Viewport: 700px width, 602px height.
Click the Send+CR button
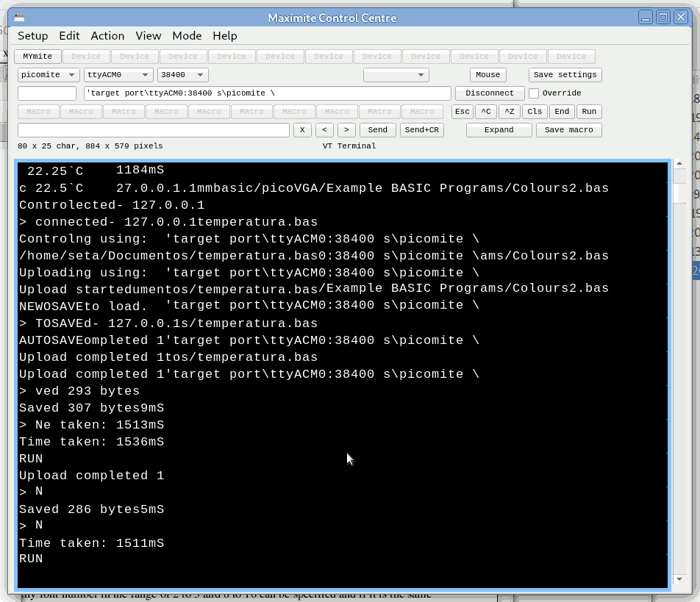[x=421, y=130]
